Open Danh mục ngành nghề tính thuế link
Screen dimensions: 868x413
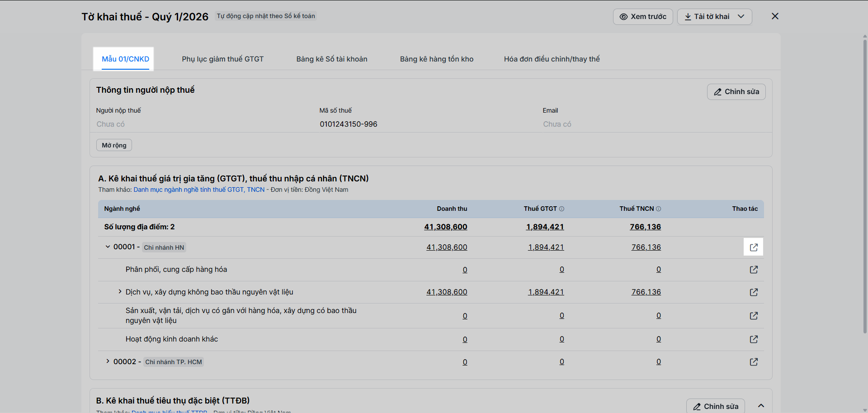pyautogui.click(x=199, y=190)
